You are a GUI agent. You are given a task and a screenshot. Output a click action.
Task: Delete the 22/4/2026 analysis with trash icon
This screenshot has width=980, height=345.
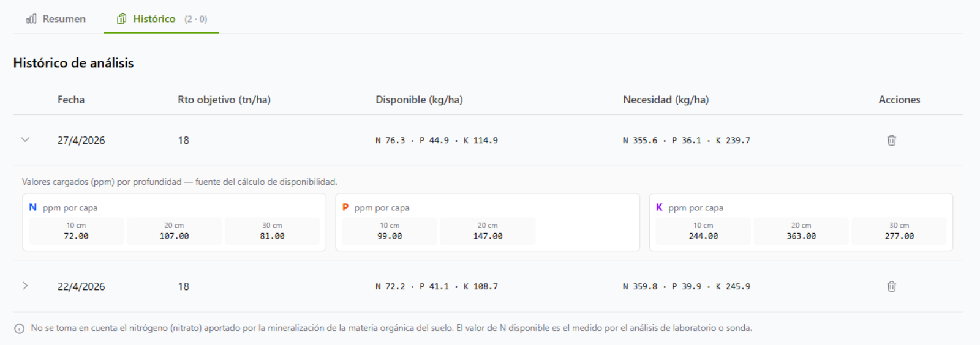pyautogui.click(x=891, y=286)
